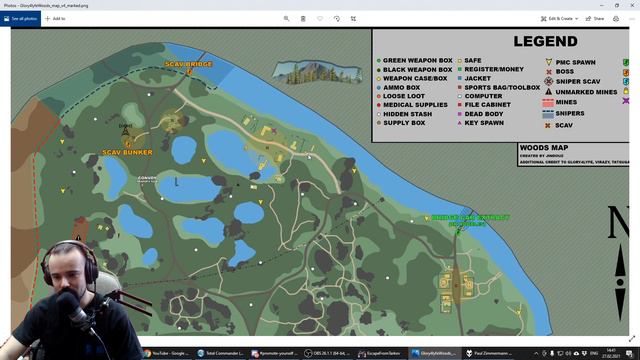Screen dimensions: 640x360
Task: Click the SCAV legend entry with orange X
Action: click(559, 126)
